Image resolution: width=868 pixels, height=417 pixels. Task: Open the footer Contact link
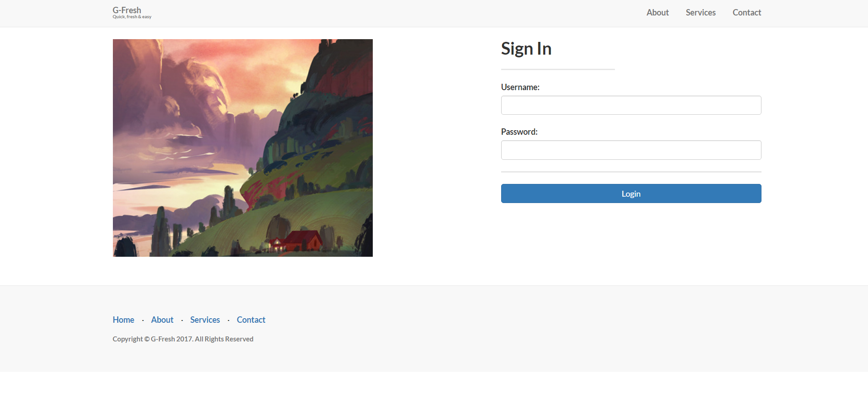[251, 320]
